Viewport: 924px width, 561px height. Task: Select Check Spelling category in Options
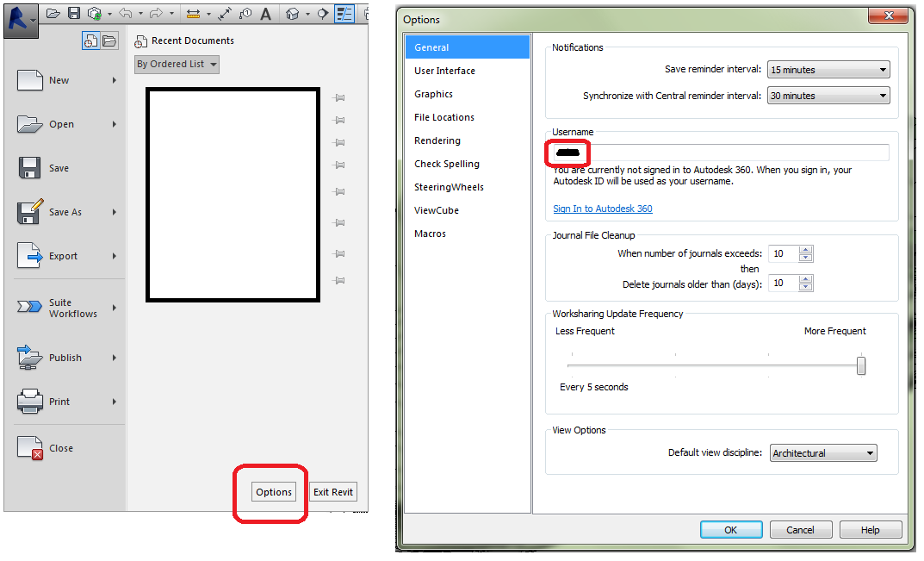(x=468, y=164)
